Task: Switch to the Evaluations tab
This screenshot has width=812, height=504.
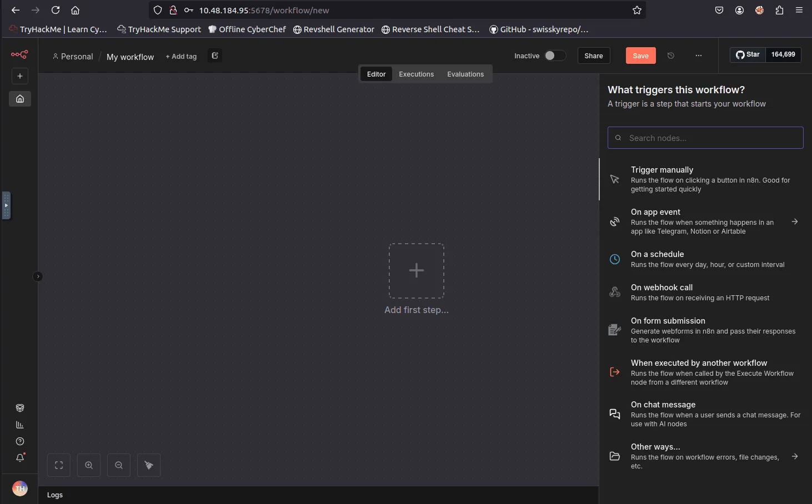Action: tap(465, 74)
